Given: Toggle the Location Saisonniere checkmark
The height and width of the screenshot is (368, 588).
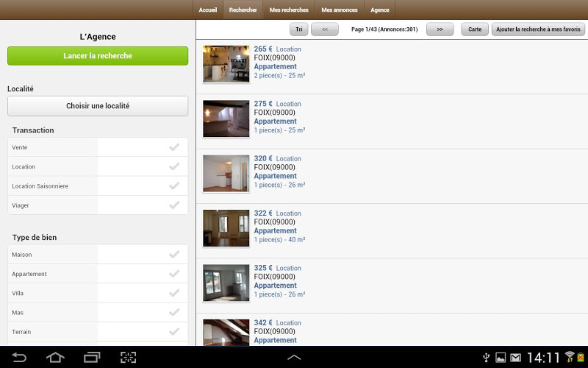Looking at the screenshot, I should 174,186.
